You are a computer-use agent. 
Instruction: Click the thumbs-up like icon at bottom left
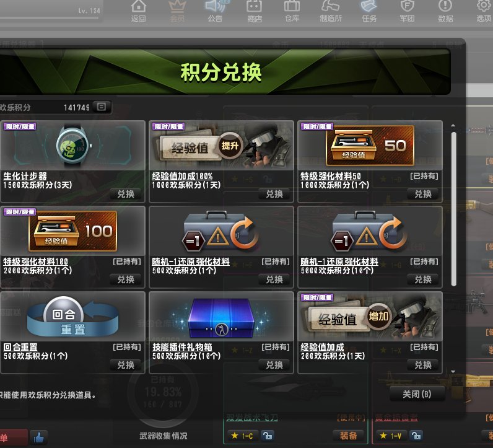pyautogui.click(x=38, y=437)
